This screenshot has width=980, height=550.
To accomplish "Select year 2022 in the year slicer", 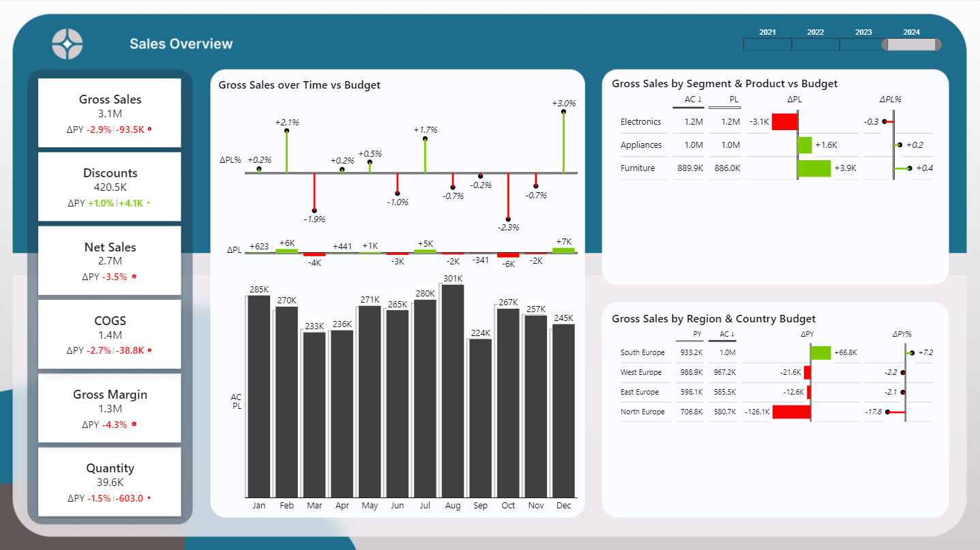I will pyautogui.click(x=816, y=44).
